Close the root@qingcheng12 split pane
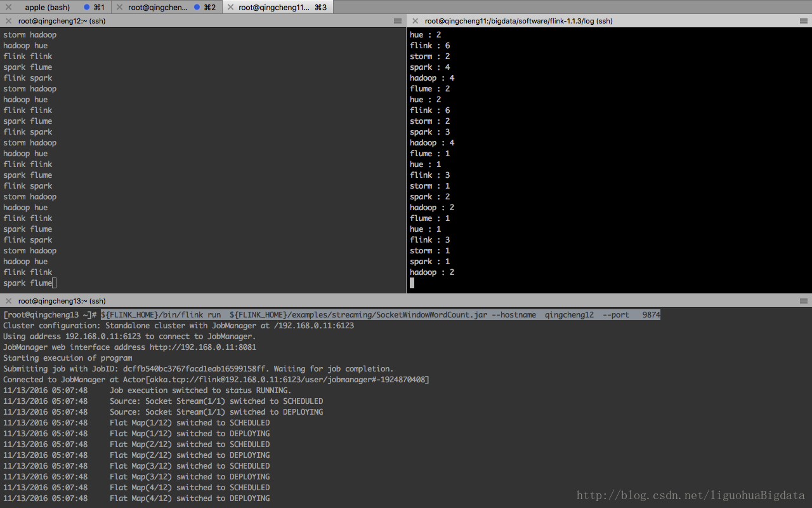 (x=8, y=21)
